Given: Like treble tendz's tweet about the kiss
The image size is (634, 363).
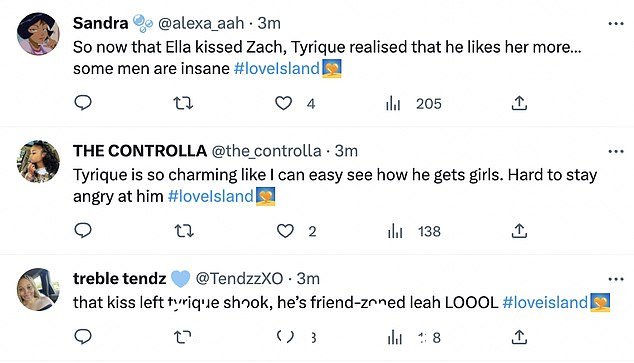Looking at the screenshot, I should [285, 337].
